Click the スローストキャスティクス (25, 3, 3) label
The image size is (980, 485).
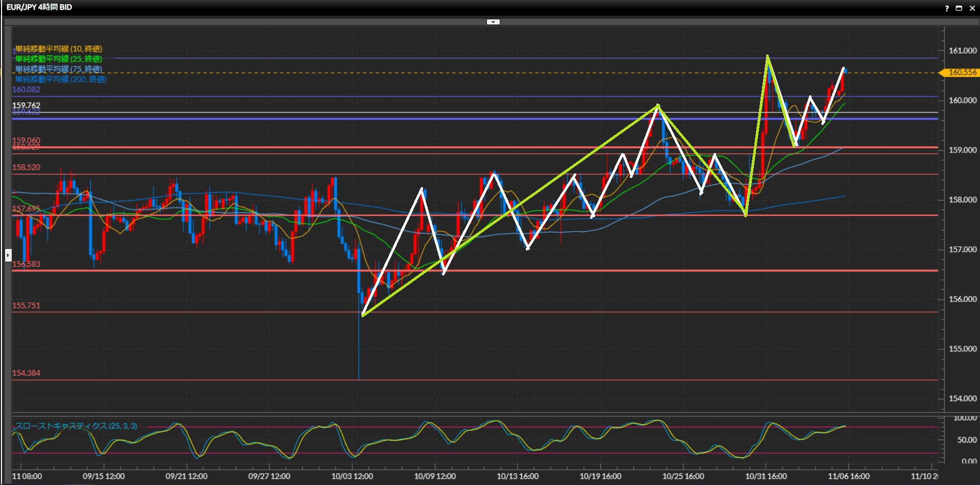pos(76,426)
